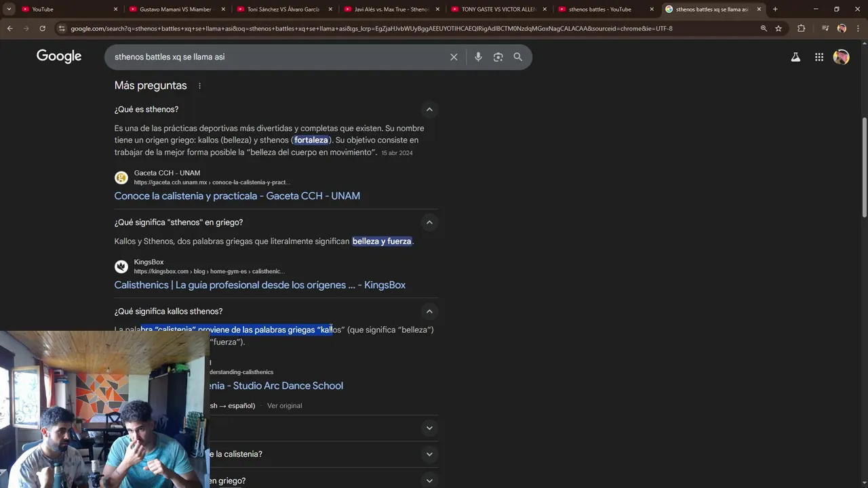The image size is (868, 488).
Task: Clear the search box with X
Action: [454, 57]
